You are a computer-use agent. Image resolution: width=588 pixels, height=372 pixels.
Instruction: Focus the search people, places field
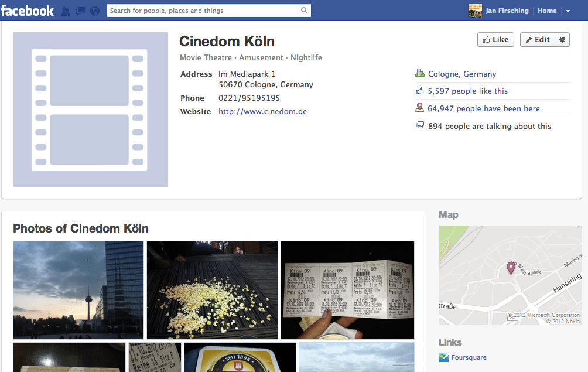202,11
